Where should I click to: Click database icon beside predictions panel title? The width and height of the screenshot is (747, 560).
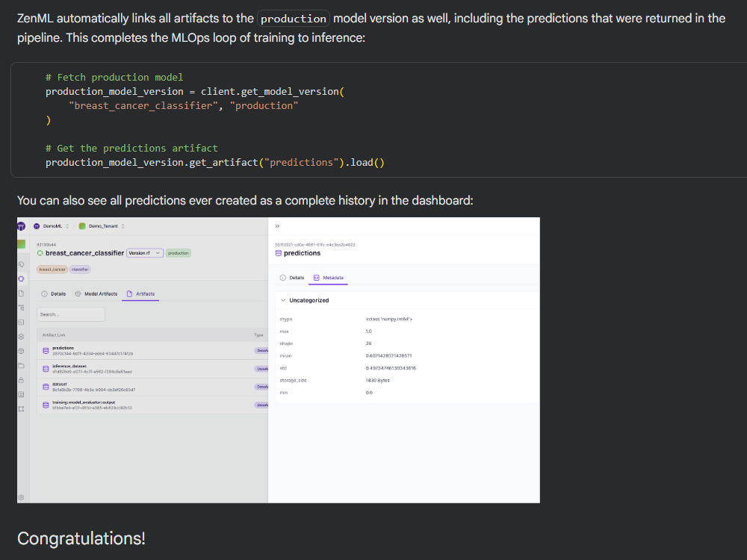tap(278, 253)
